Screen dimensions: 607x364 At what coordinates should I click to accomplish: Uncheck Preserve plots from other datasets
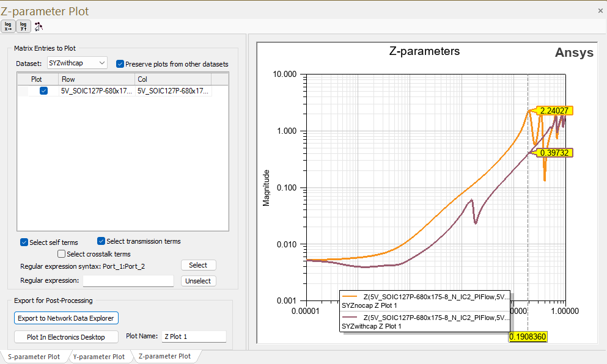coord(120,64)
